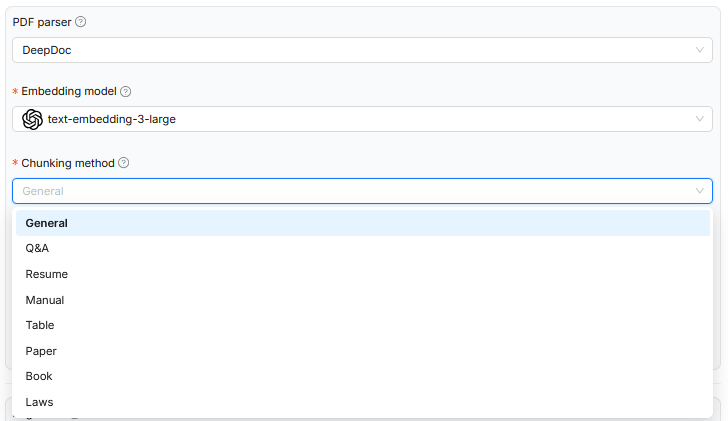Viewport: 728px width, 421px height.
Task: Click the PDF parser help icon
Action: point(80,22)
